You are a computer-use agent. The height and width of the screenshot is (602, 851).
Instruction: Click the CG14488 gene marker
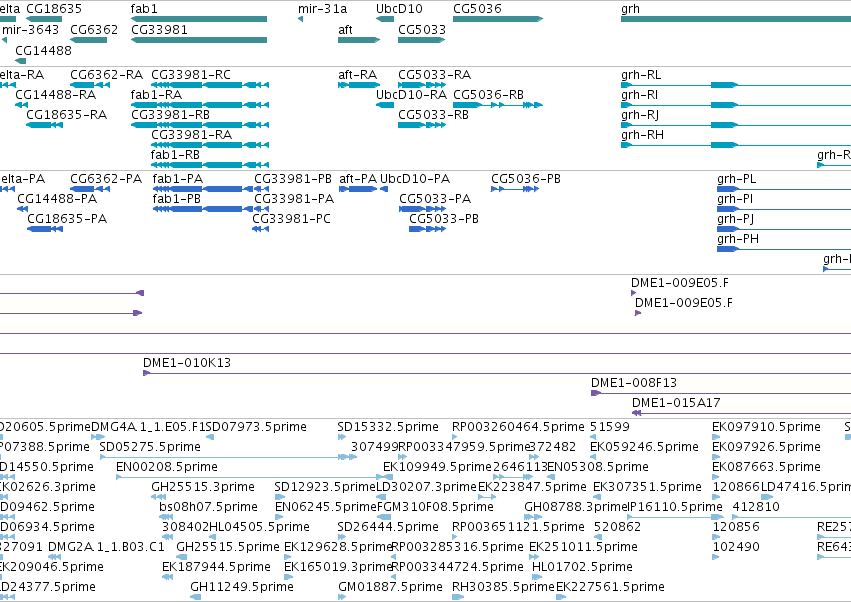pos(21,60)
